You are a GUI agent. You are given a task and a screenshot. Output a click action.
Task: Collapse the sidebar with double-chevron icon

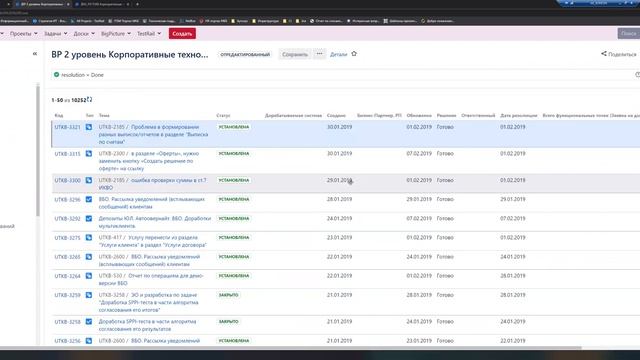[35, 53]
